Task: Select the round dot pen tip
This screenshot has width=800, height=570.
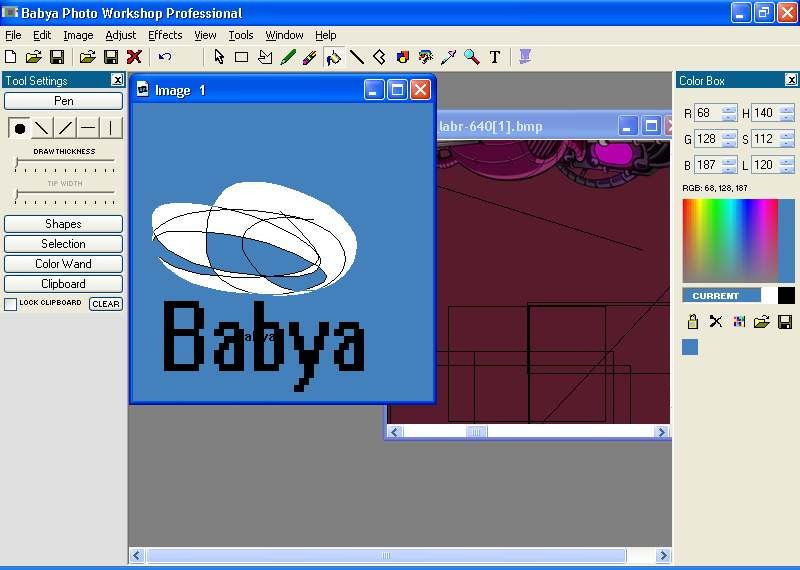Action: coord(19,128)
